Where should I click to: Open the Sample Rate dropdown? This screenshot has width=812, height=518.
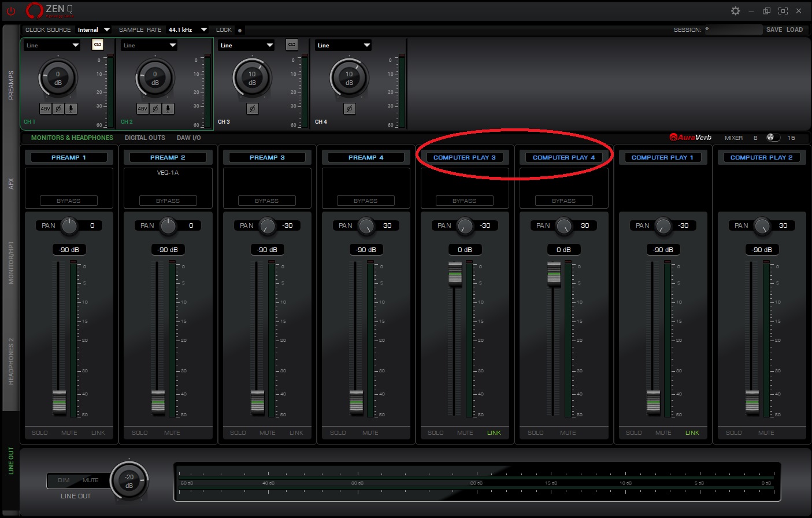click(x=187, y=29)
